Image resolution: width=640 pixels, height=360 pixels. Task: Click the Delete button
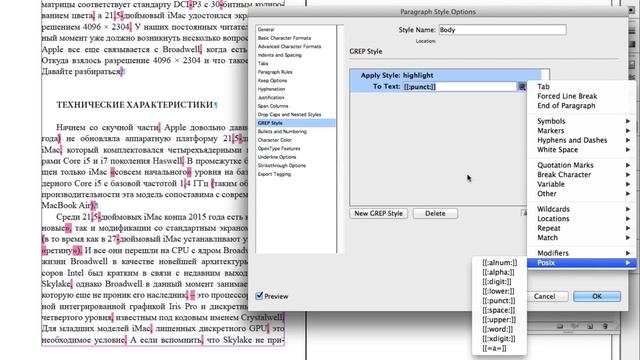(x=435, y=213)
